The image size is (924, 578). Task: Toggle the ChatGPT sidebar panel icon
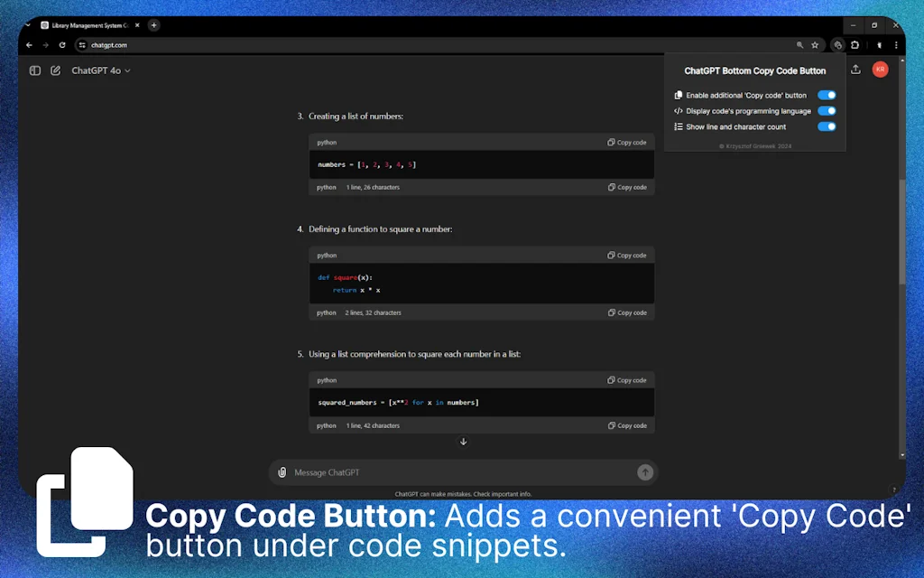tap(34, 70)
